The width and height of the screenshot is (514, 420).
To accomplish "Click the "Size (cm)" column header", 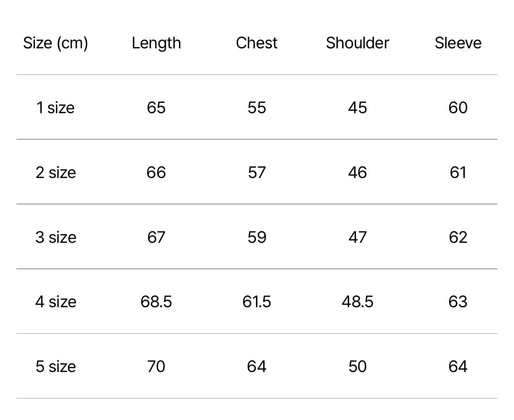I will (55, 43).
